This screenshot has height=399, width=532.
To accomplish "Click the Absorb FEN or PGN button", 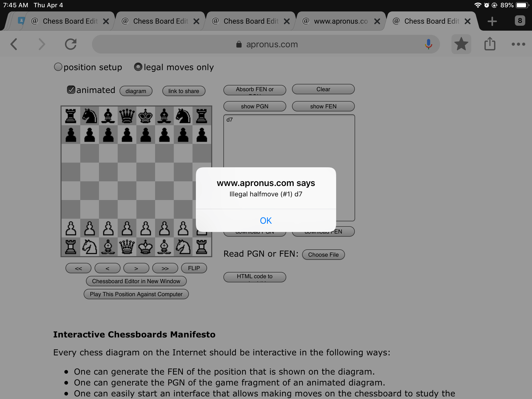I will [x=255, y=90].
